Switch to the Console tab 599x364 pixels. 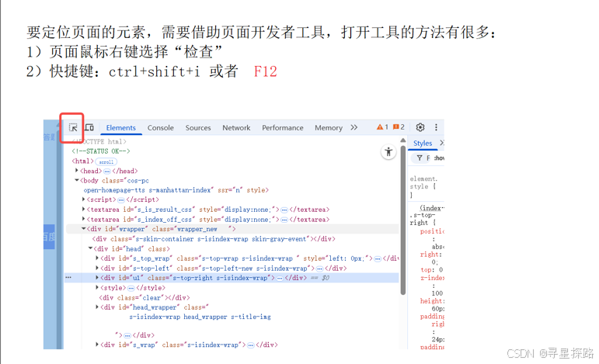161,128
